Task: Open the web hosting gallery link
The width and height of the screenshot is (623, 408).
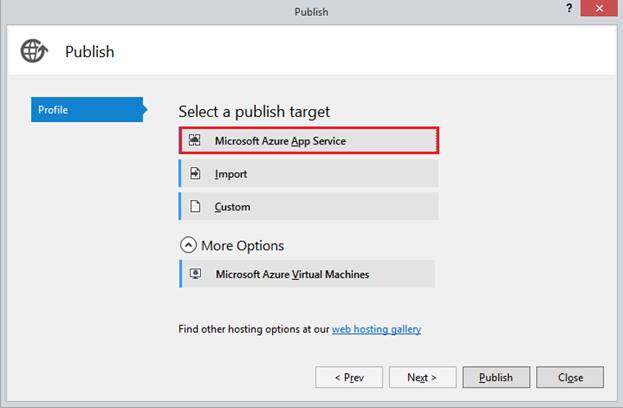Action: click(376, 328)
